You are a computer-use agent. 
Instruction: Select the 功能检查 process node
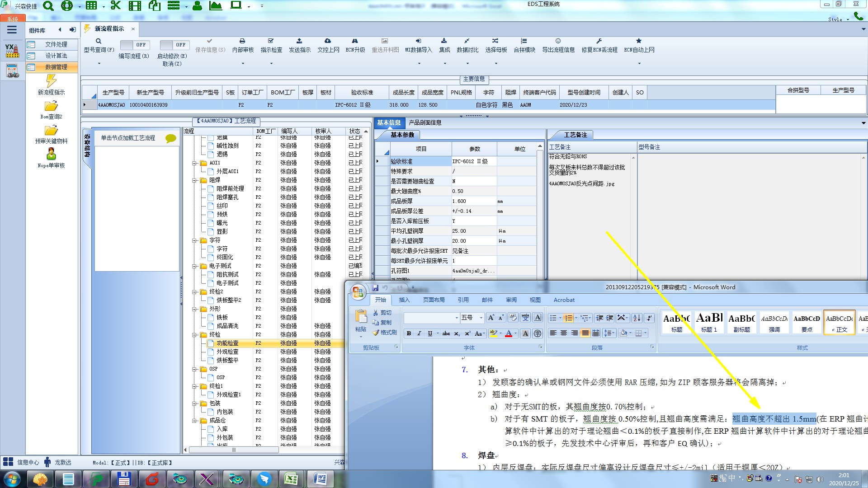227,343
